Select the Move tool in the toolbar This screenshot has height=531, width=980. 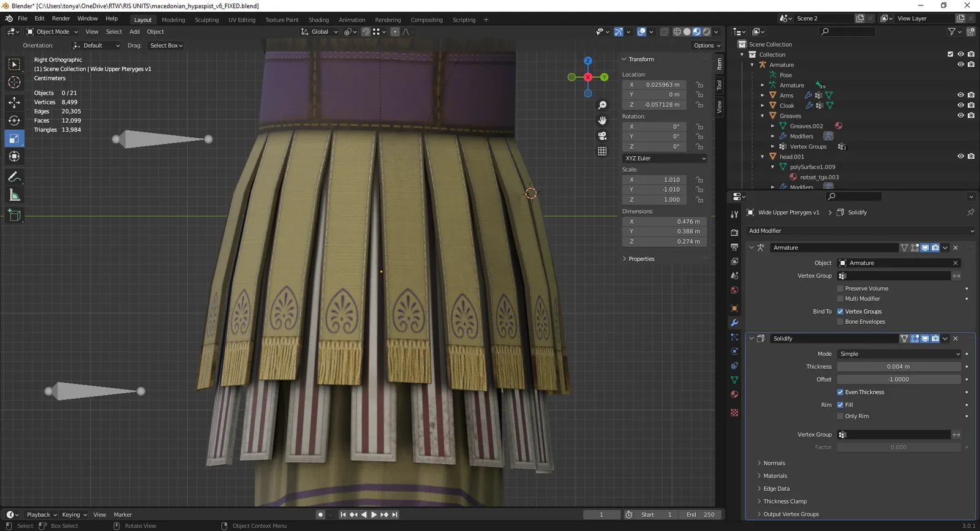(x=14, y=102)
